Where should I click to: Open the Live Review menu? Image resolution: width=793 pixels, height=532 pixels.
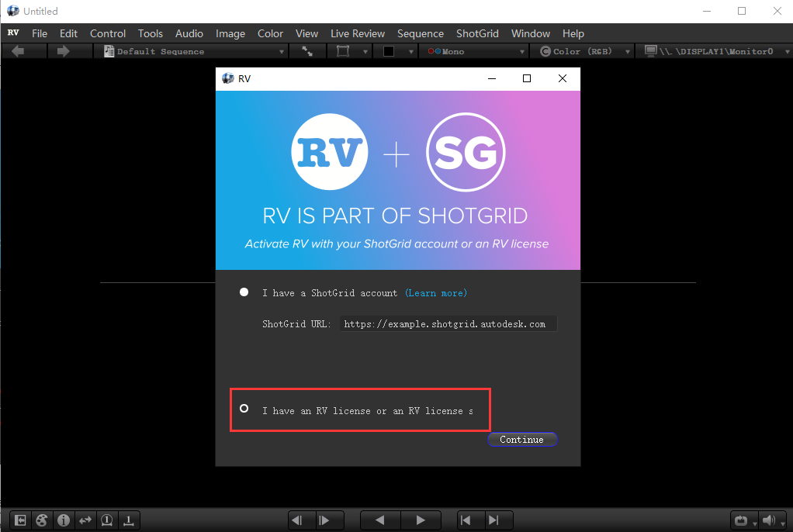coord(357,33)
